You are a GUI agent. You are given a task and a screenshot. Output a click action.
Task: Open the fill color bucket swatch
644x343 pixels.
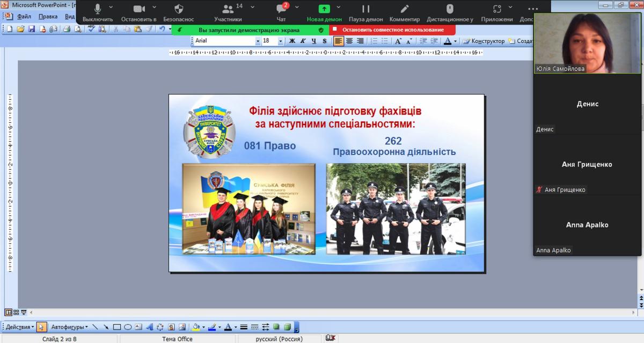click(x=196, y=327)
